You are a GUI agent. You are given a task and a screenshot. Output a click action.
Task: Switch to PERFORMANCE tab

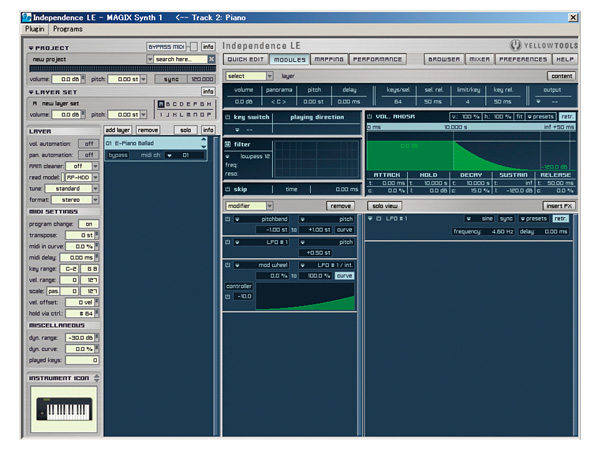pos(377,59)
